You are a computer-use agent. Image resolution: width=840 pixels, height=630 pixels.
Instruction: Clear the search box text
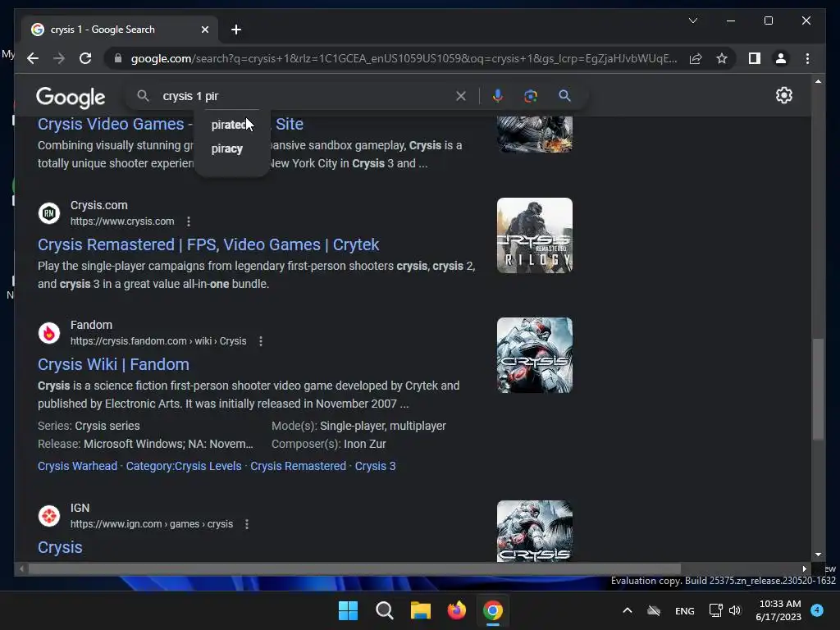coord(461,96)
